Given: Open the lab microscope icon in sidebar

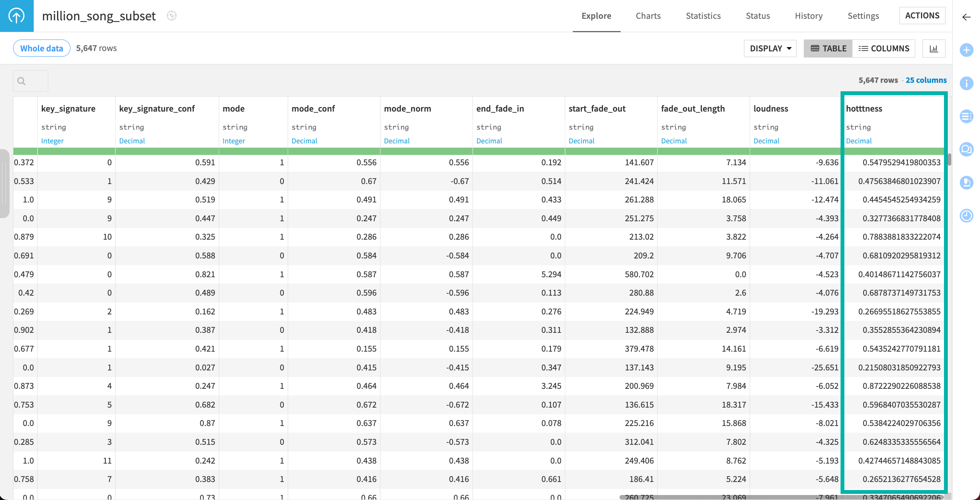Looking at the screenshot, I should pos(966,183).
